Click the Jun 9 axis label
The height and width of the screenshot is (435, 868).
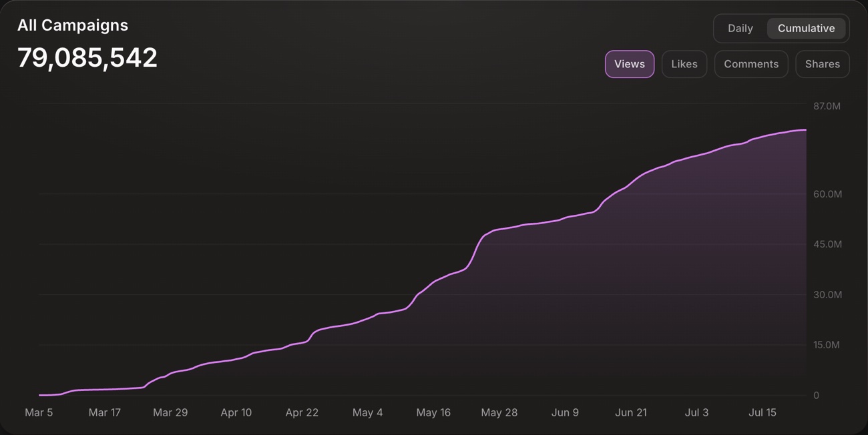click(565, 413)
